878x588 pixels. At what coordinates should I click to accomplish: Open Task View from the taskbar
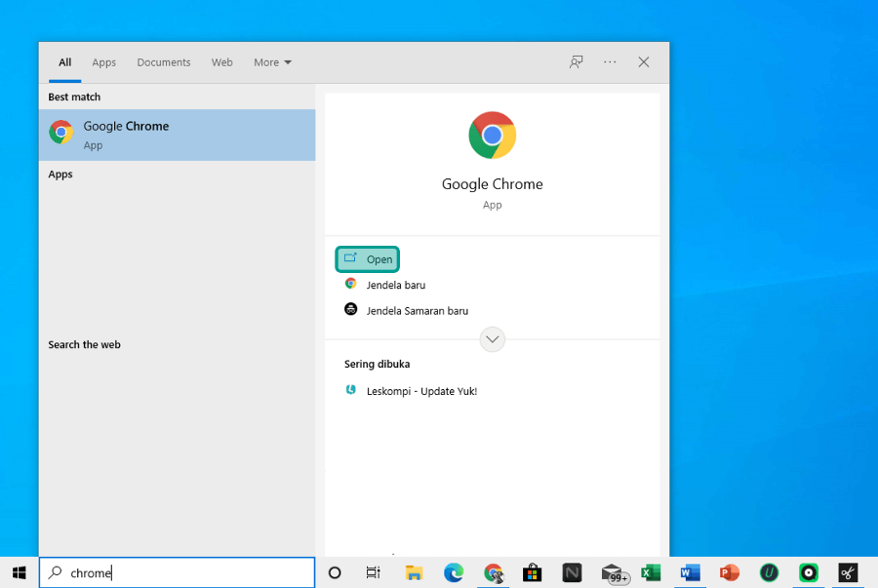[373, 573]
